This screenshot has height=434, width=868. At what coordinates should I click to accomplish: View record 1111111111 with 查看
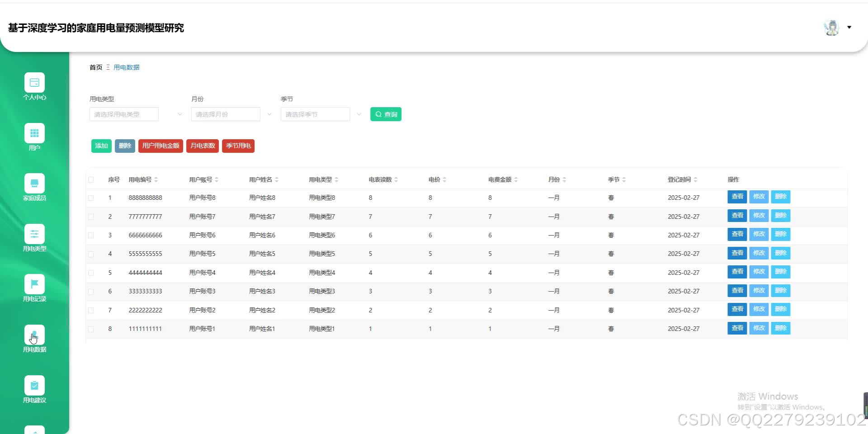click(x=737, y=328)
